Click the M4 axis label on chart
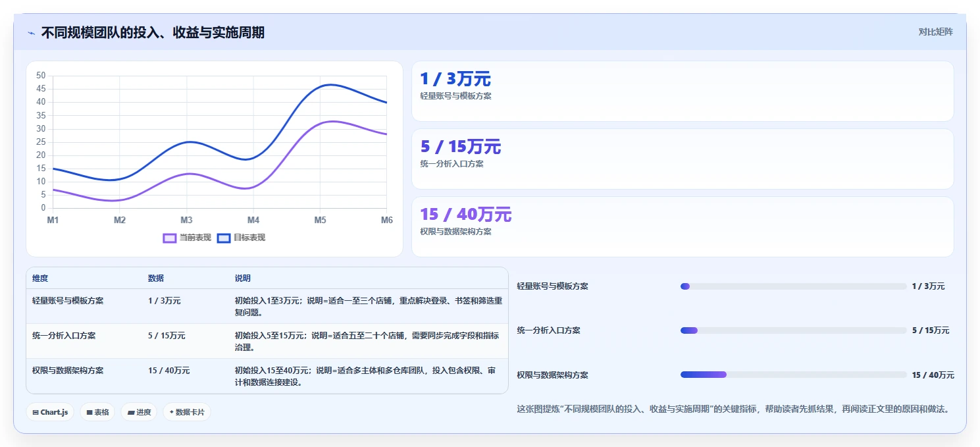Image resolution: width=980 pixels, height=447 pixels. click(253, 220)
